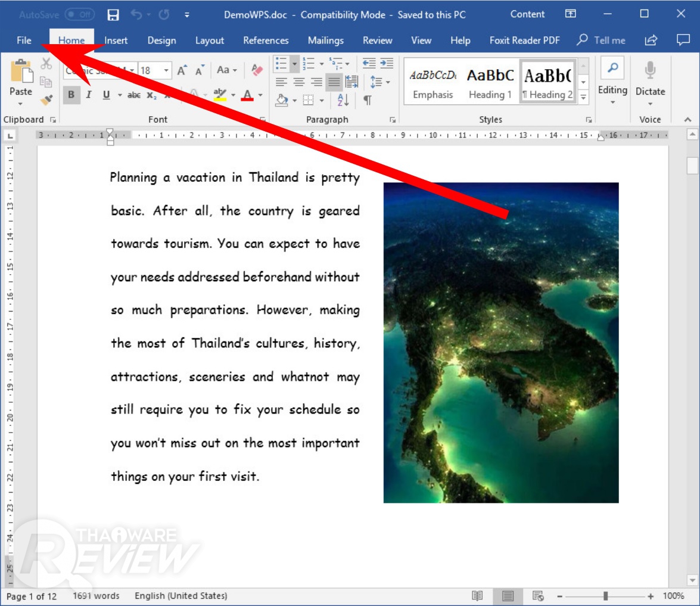Click the Sort A-Z icon
The image size is (700, 606).
343,100
